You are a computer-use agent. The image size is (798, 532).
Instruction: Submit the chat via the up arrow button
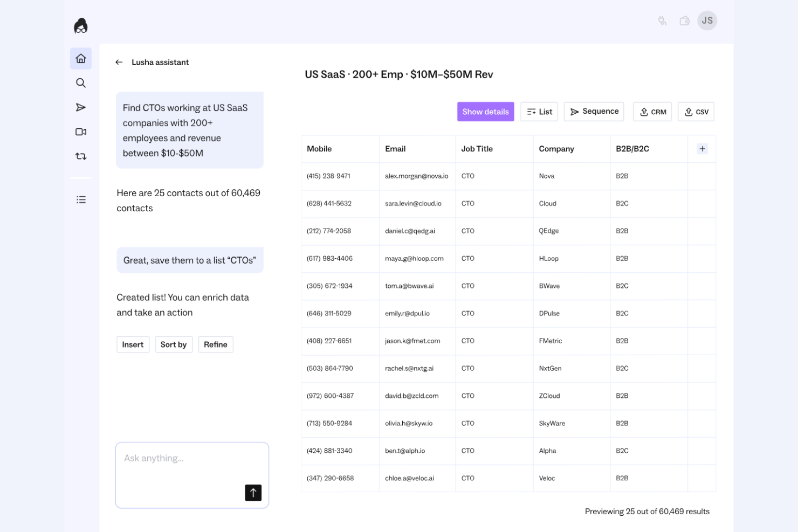point(253,492)
